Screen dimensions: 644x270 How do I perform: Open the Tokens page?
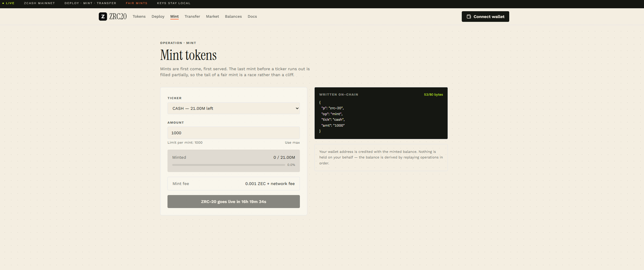pos(139,17)
